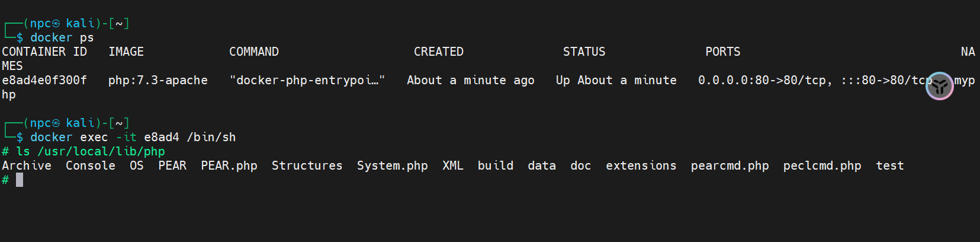Click the terminal cursor block
The height and width of the screenshot is (242, 980).
(20, 180)
